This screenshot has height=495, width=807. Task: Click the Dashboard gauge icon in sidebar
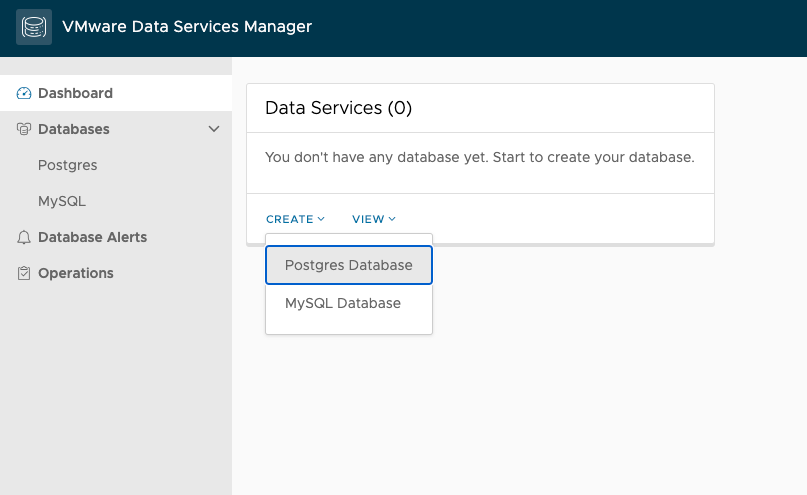pyautogui.click(x=24, y=93)
